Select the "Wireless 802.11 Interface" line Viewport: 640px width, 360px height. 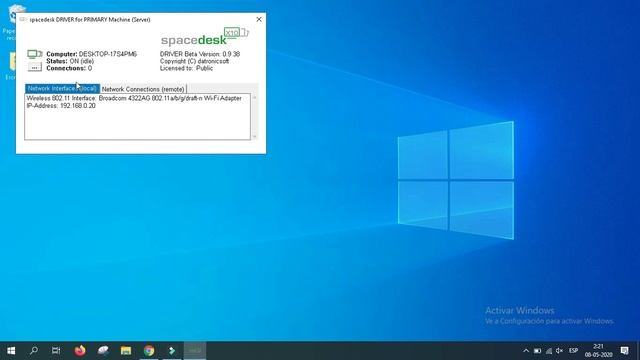click(134, 98)
